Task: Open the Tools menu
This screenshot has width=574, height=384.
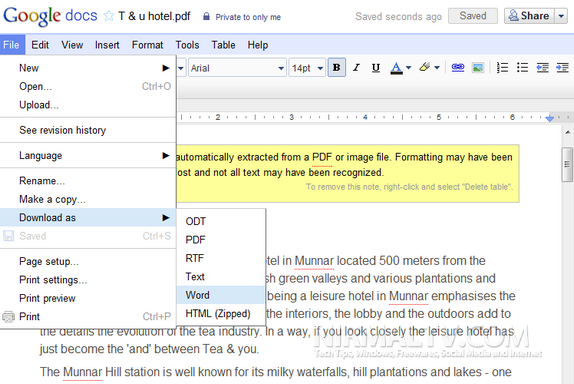Action: click(x=187, y=45)
